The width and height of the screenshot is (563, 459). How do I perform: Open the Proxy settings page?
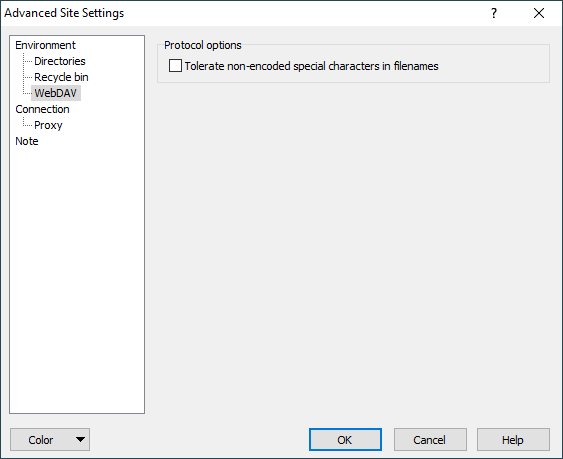48,125
